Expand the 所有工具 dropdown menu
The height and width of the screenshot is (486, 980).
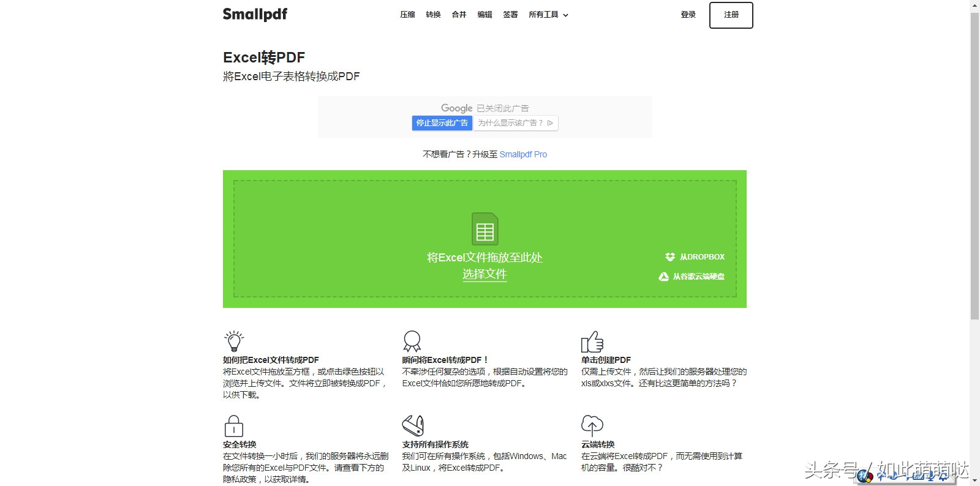point(548,15)
